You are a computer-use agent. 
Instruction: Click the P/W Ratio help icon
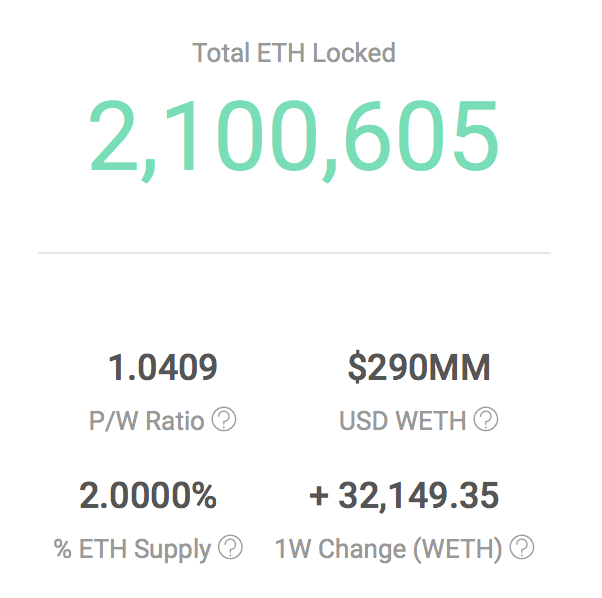point(224,419)
